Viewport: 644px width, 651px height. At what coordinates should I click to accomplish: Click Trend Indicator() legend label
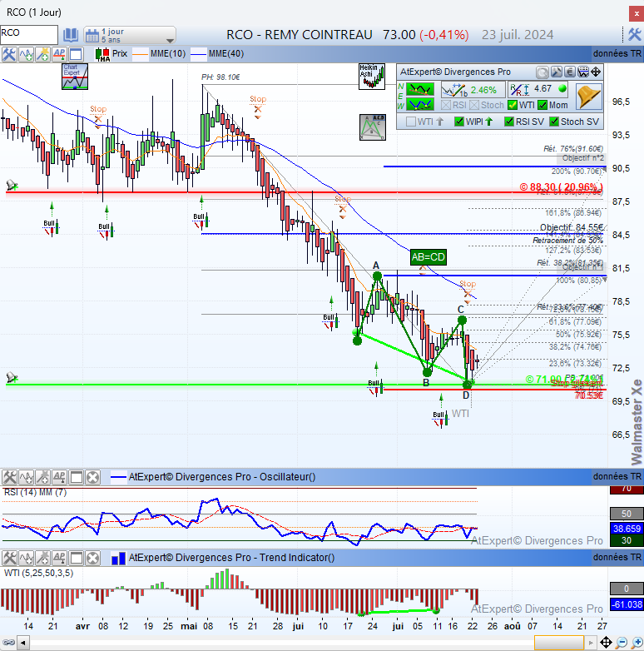(x=231, y=558)
